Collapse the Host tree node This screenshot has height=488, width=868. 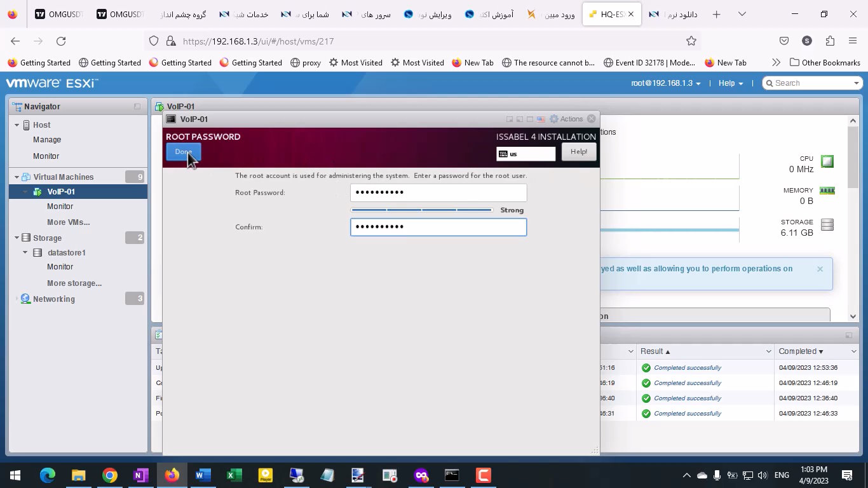click(17, 125)
